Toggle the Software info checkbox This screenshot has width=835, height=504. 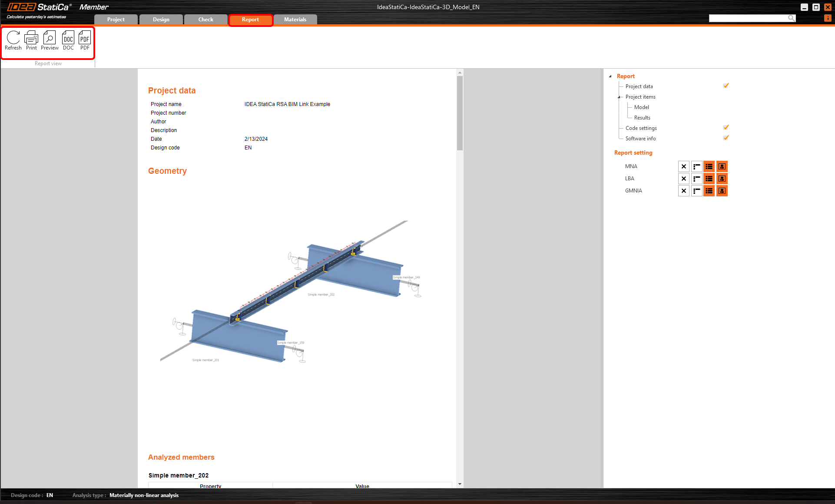click(x=726, y=138)
